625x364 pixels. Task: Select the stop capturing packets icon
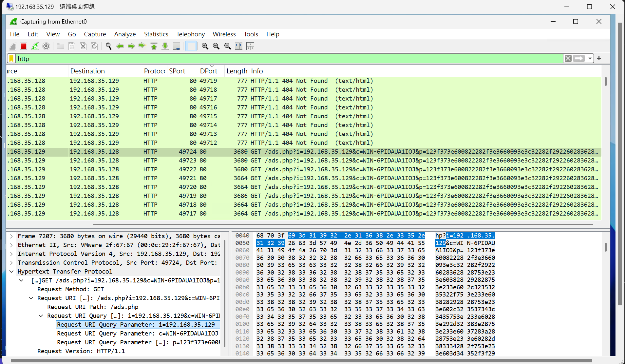click(23, 46)
